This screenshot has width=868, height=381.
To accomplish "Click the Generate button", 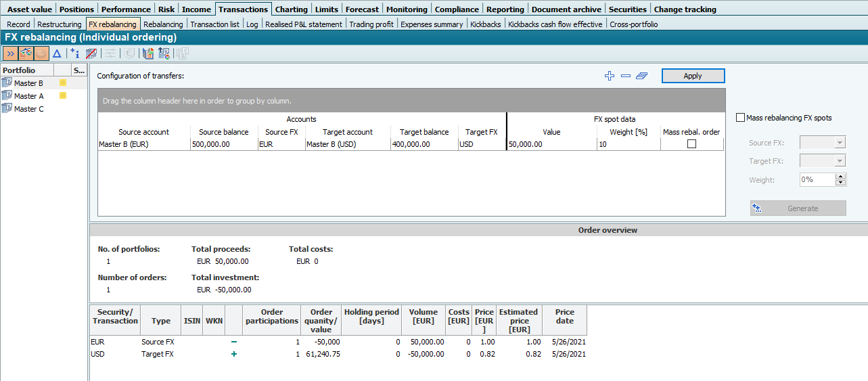I will coord(798,208).
